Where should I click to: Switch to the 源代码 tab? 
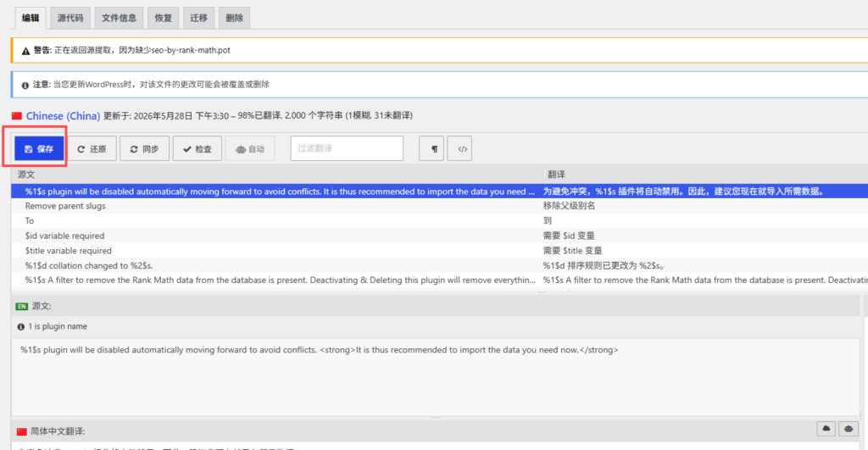pyautogui.click(x=70, y=18)
